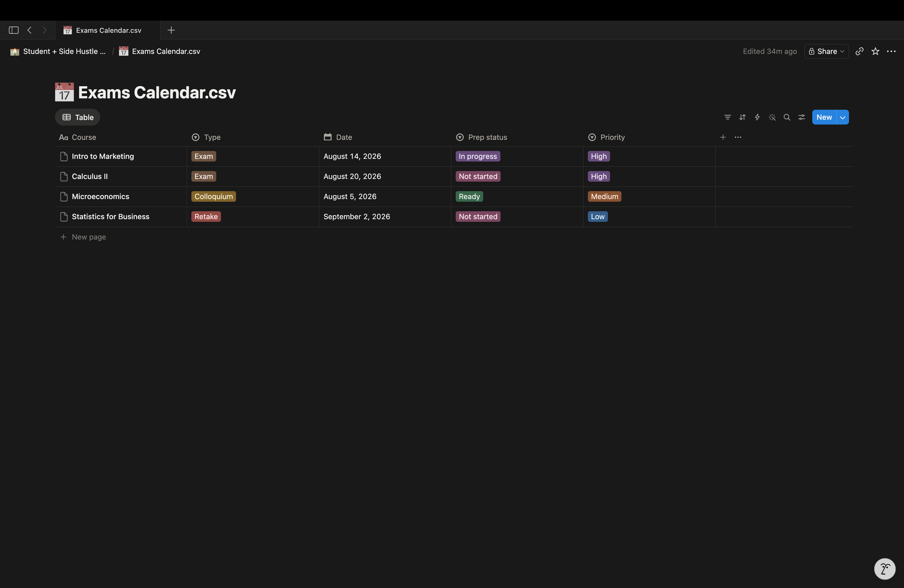The height and width of the screenshot is (588, 904).
Task: Switch to the Table view tab
Action: (x=78, y=117)
